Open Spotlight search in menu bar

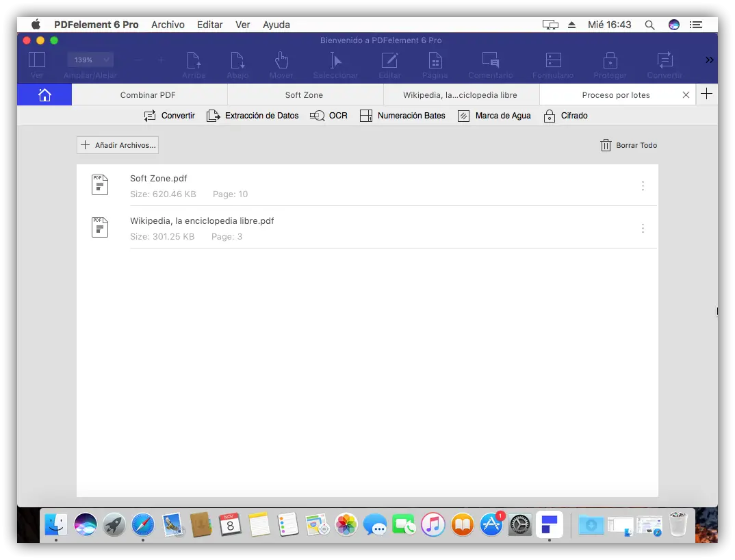tap(649, 25)
